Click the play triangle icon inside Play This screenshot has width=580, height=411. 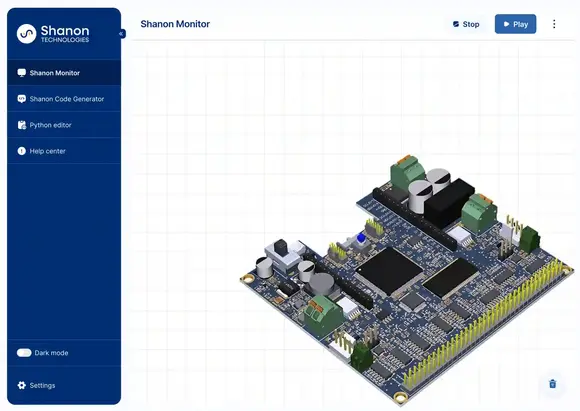pyautogui.click(x=506, y=24)
